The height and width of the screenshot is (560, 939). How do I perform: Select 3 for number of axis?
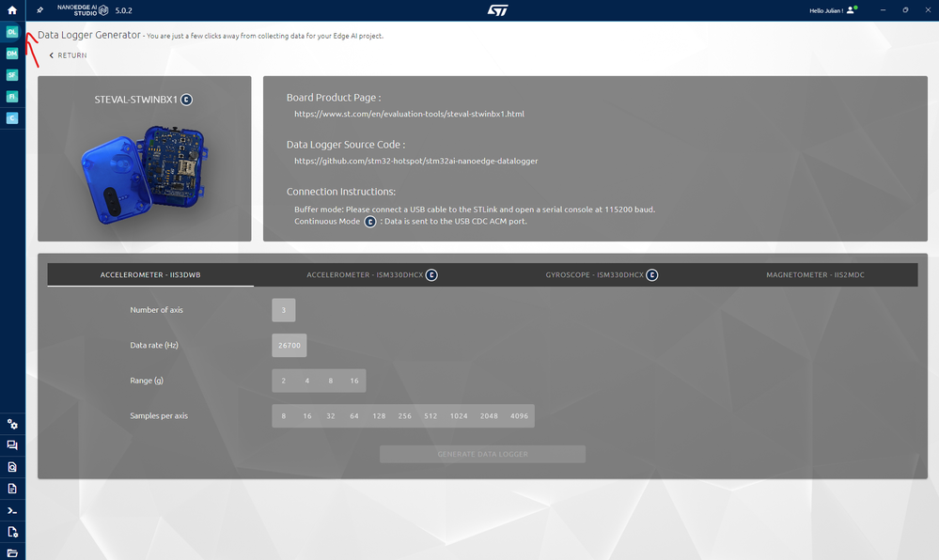[x=284, y=310]
